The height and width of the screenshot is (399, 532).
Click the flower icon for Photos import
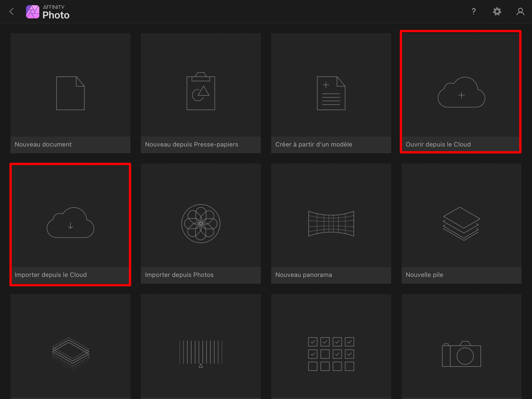pos(201,223)
